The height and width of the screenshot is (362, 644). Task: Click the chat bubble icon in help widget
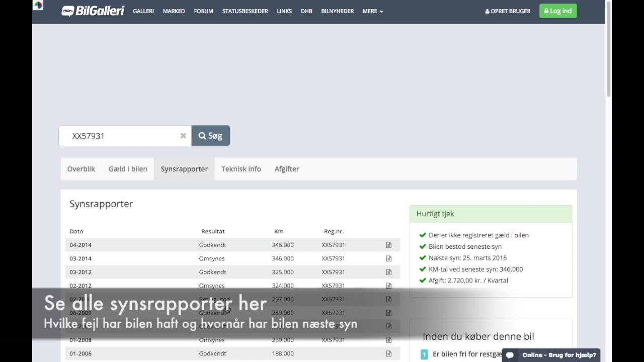[510, 355]
